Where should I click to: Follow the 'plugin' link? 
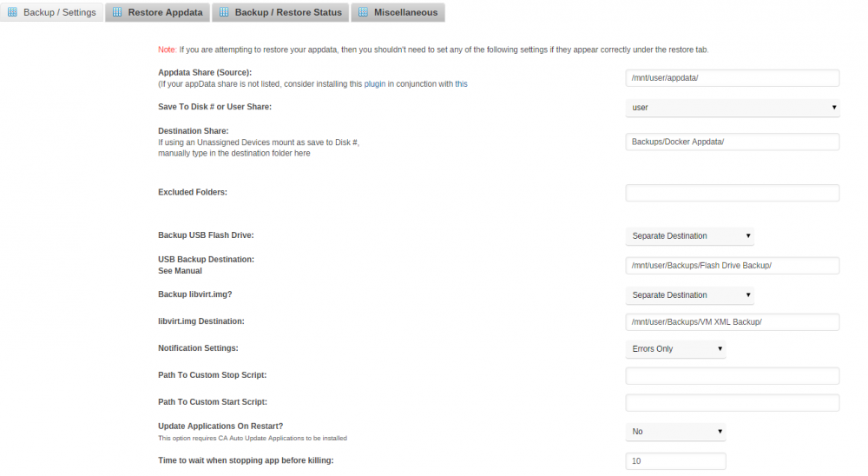coord(375,84)
